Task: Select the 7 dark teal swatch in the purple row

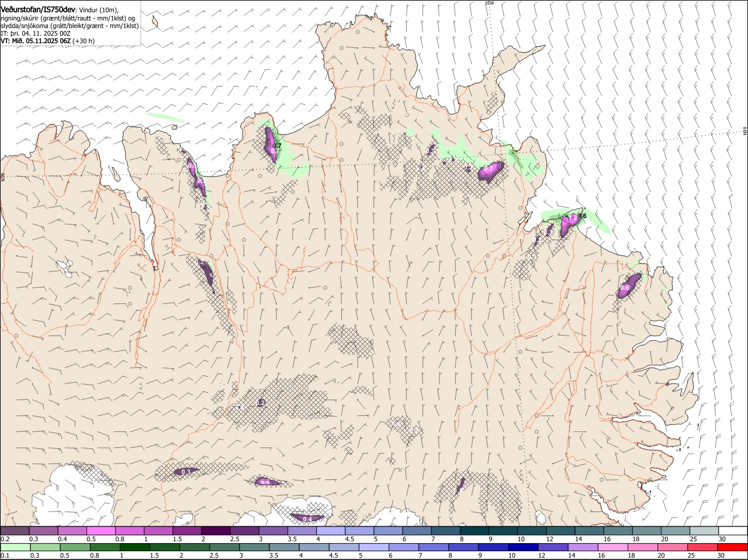Action: 446,530
